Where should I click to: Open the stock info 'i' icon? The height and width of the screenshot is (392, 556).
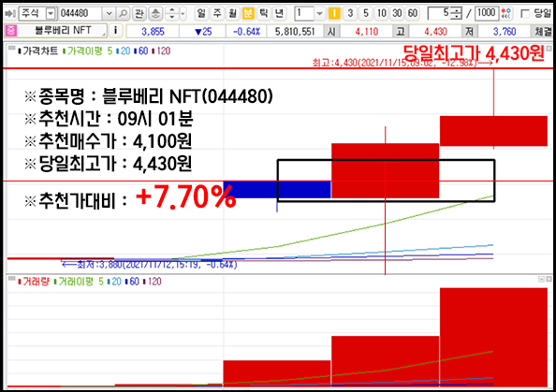115,31
